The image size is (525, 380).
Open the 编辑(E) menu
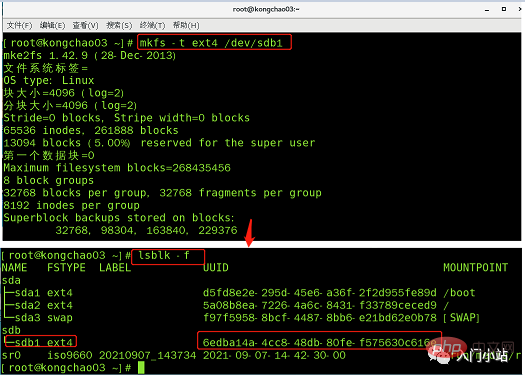pyautogui.click(x=52, y=25)
